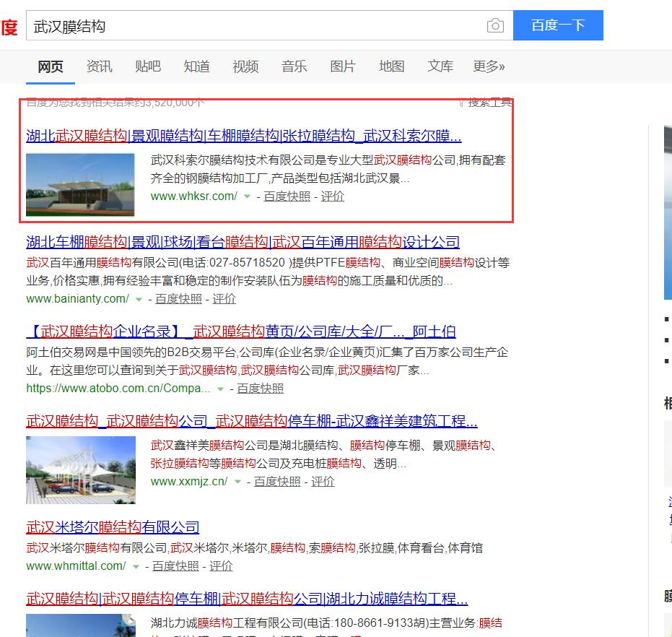This screenshot has height=637, width=672.
Task: Open the 搜索工具 filter
Action: pos(489,103)
